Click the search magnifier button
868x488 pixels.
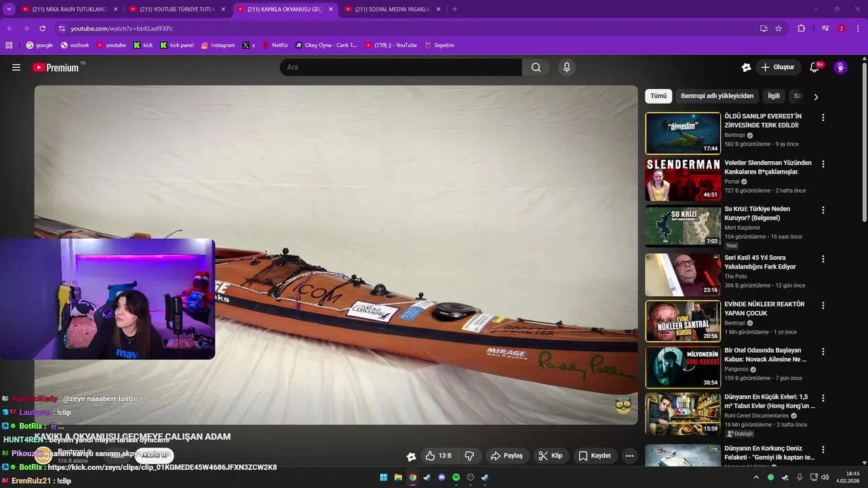[536, 67]
